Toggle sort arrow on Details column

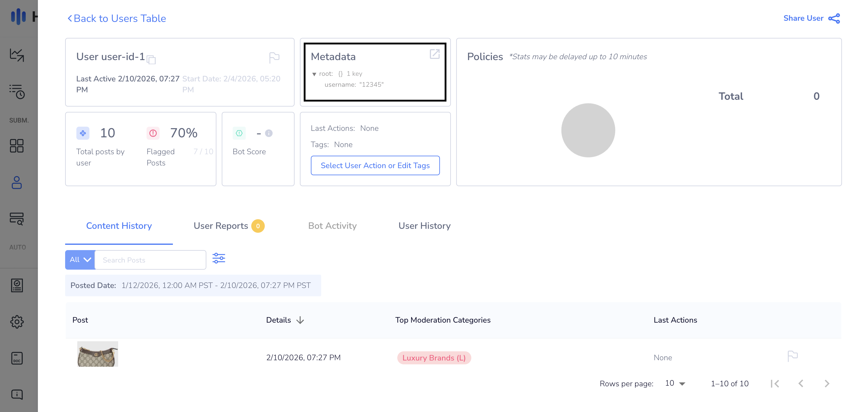coord(300,320)
